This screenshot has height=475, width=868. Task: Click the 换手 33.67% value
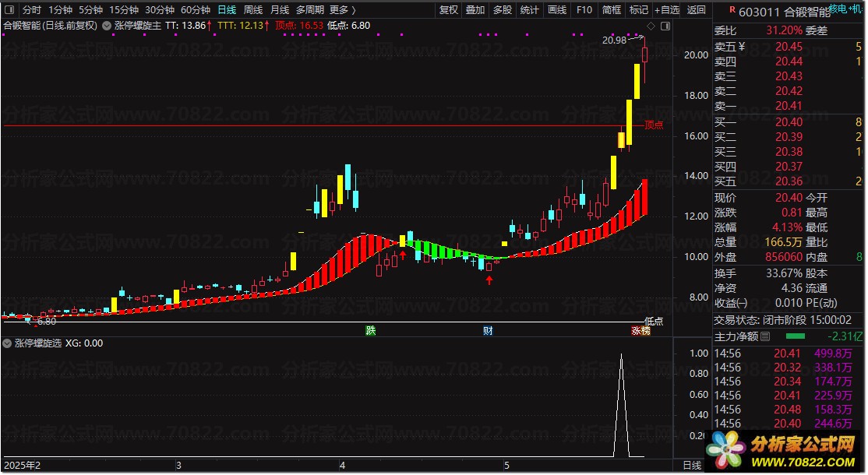point(784,273)
